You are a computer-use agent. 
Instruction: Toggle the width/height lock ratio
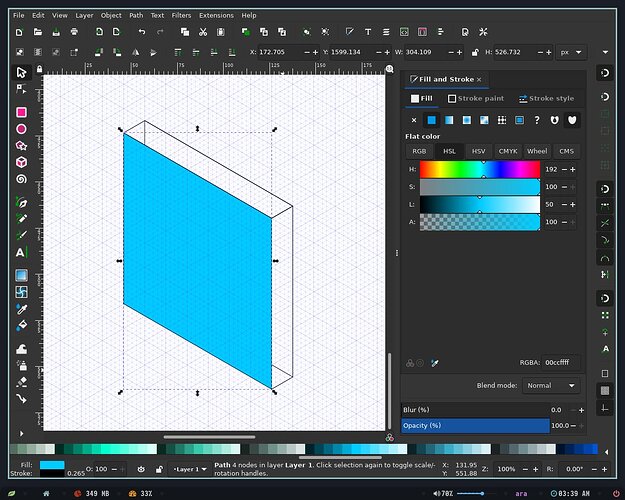475,52
